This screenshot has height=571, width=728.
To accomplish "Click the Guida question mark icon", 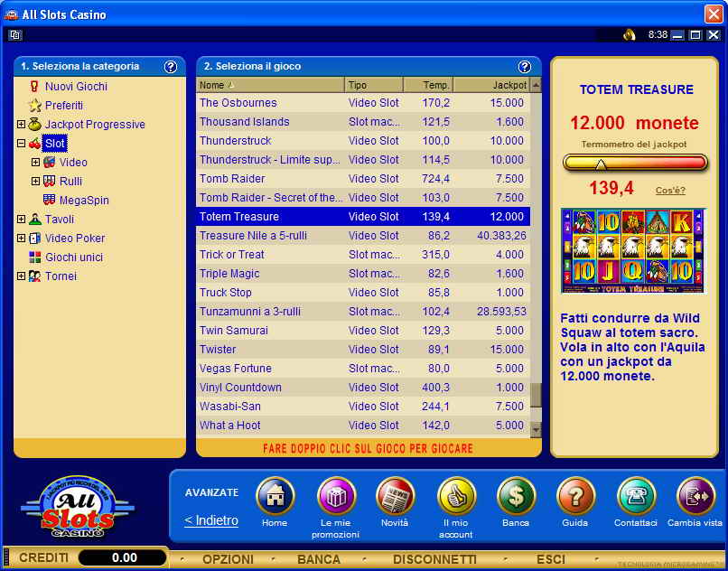I will (x=575, y=496).
